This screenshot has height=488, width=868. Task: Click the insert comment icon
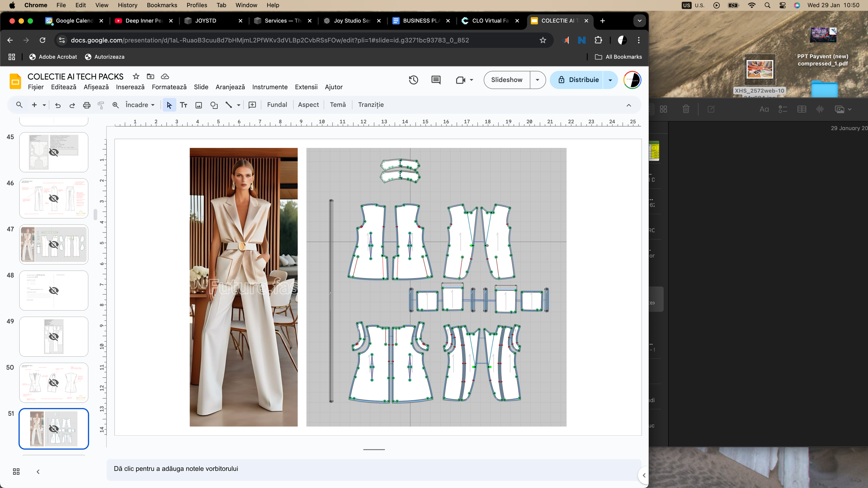252,105
